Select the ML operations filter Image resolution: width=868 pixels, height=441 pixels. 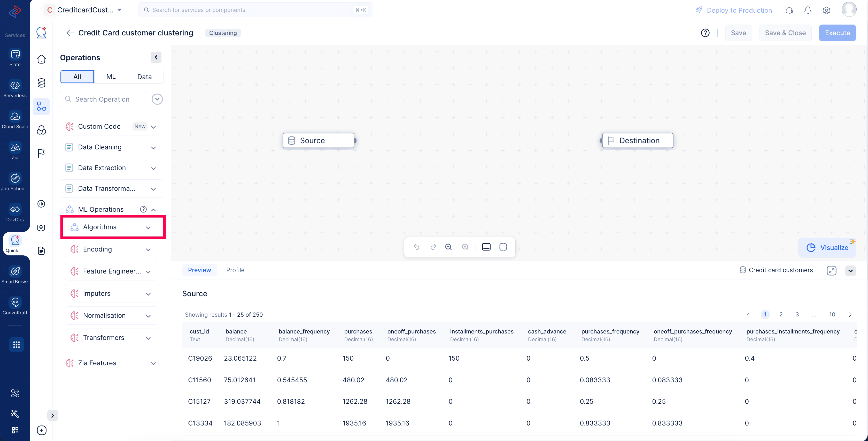(x=111, y=77)
